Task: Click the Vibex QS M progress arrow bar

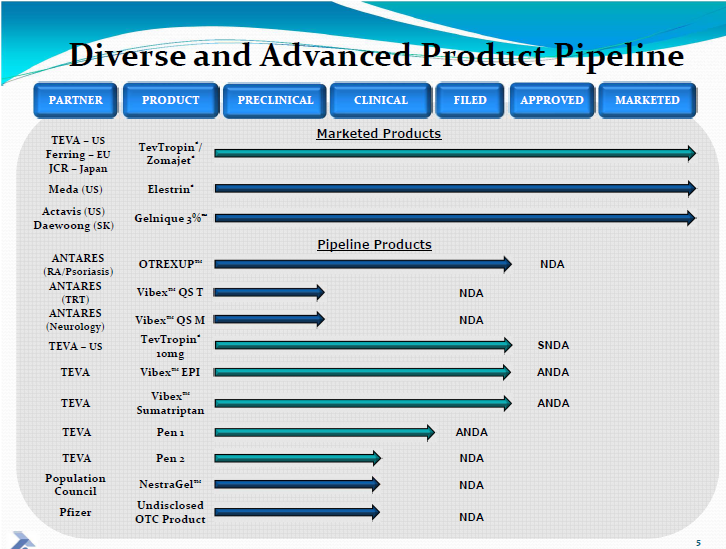Action: pos(269,319)
